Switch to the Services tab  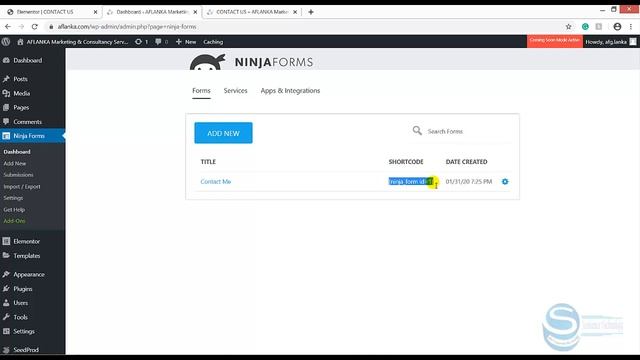coord(236,91)
